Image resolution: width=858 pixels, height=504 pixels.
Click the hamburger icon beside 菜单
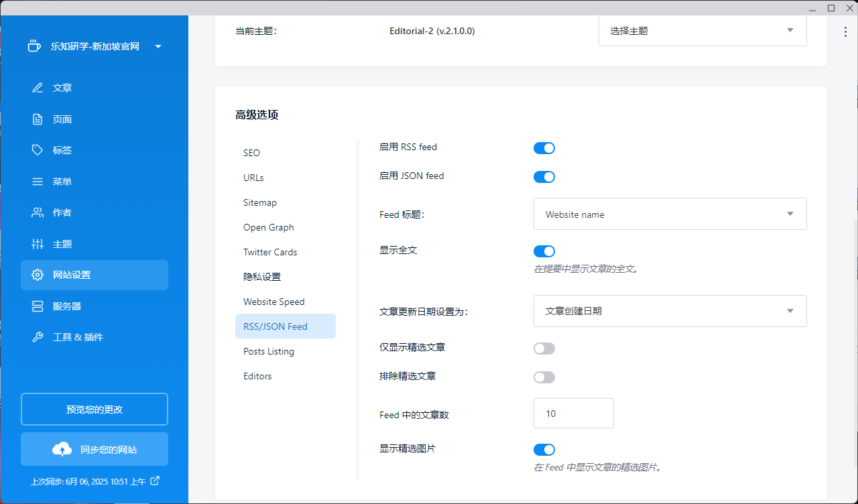[38, 182]
